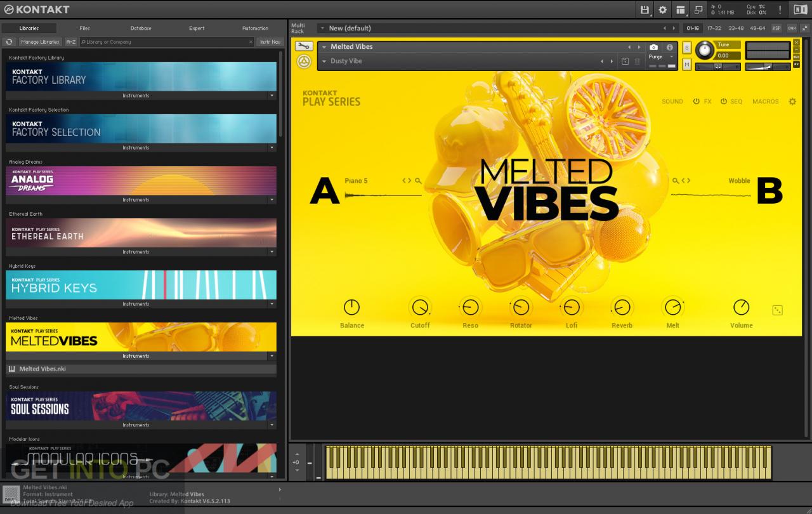Step sound B with angle brackets

pos(686,181)
